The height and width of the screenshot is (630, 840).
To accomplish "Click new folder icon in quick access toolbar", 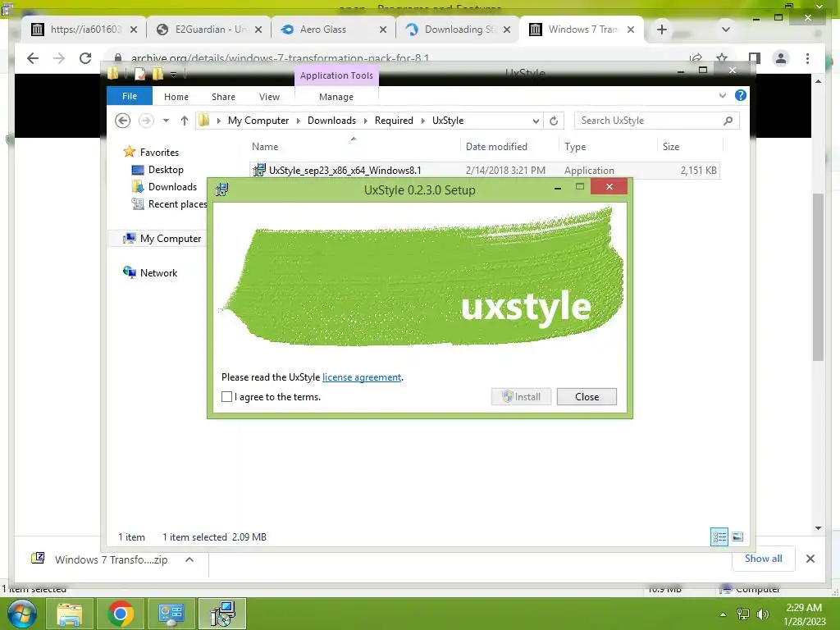I will click(157, 73).
